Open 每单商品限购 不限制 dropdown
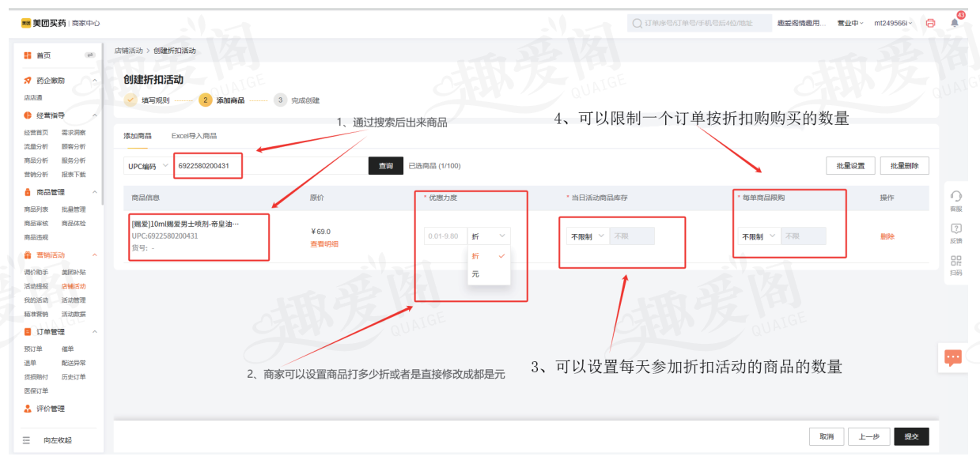Screen dimensions: 980x464 point(757,236)
